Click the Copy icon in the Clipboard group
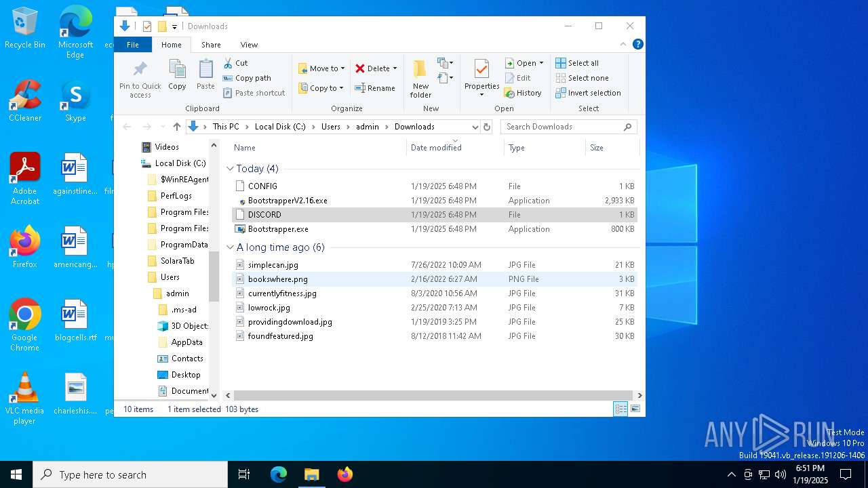Viewport: 868px width, 488px height. tap(177, 69)
